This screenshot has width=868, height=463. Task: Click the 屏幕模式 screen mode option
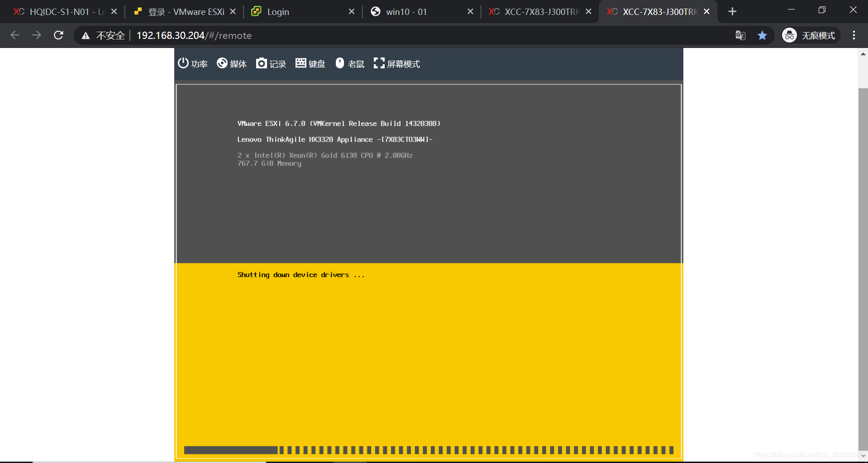coord(397,64)
